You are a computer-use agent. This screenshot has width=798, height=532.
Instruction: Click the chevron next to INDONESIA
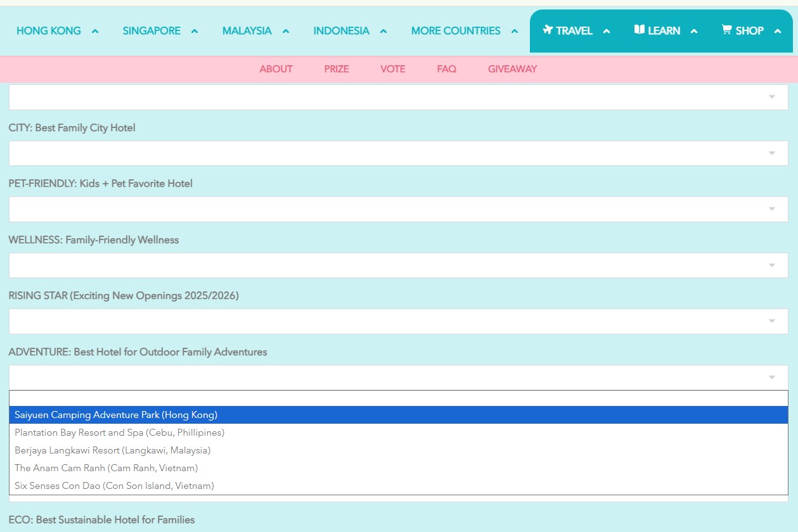click(x=383, y=31)
